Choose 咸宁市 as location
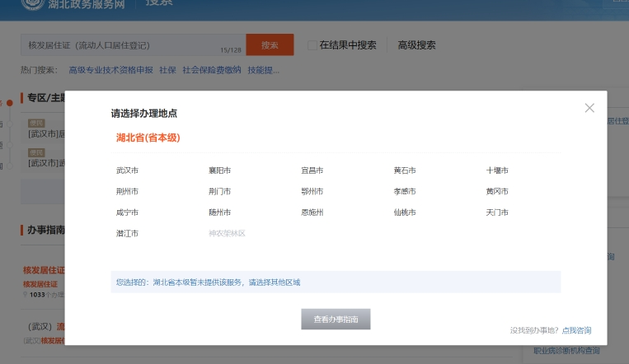Image resolution: width=629 pixels, height=364 pixels. tap(127, 212)
